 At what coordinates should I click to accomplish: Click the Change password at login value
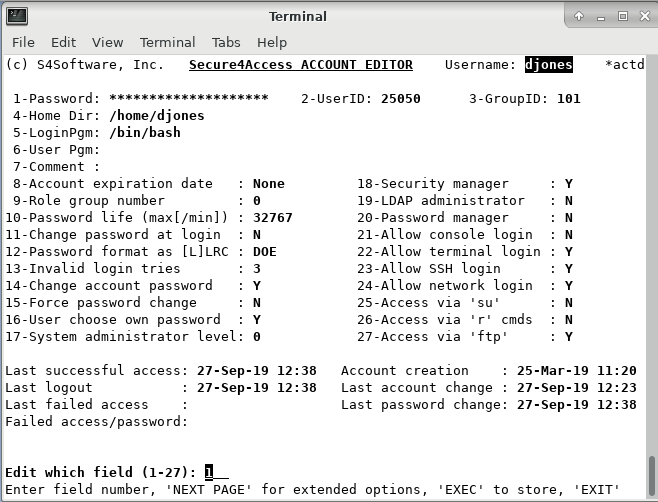click(257, 235)
